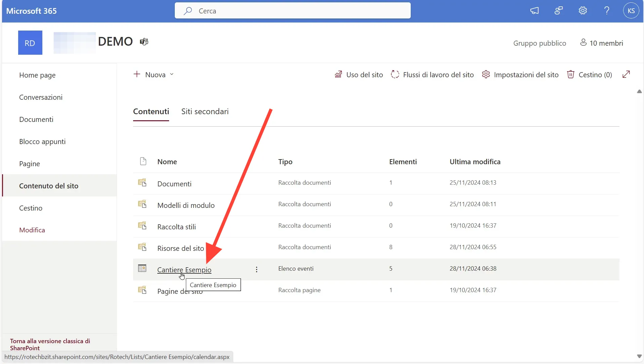The height and width of the screenshot is (364, 644).
Task: Click the scroll down arrow on scrollbar
Action: (x=639, y=356)
